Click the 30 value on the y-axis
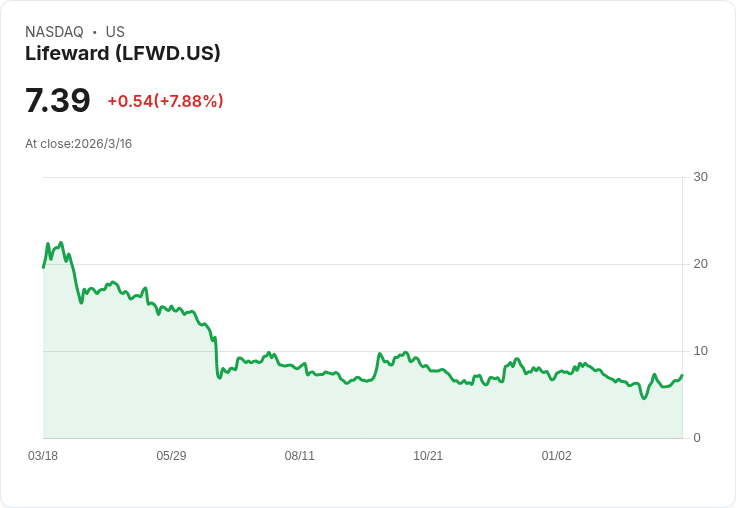 coord(700,177)
